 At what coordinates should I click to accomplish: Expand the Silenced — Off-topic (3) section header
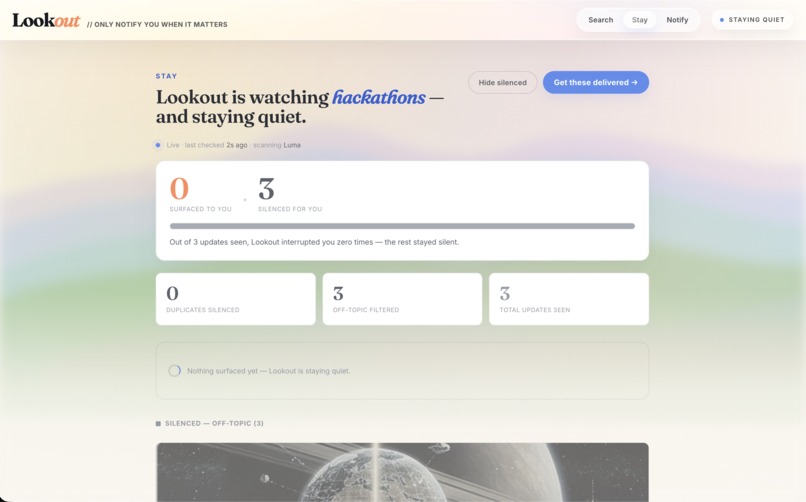point(210,423)
